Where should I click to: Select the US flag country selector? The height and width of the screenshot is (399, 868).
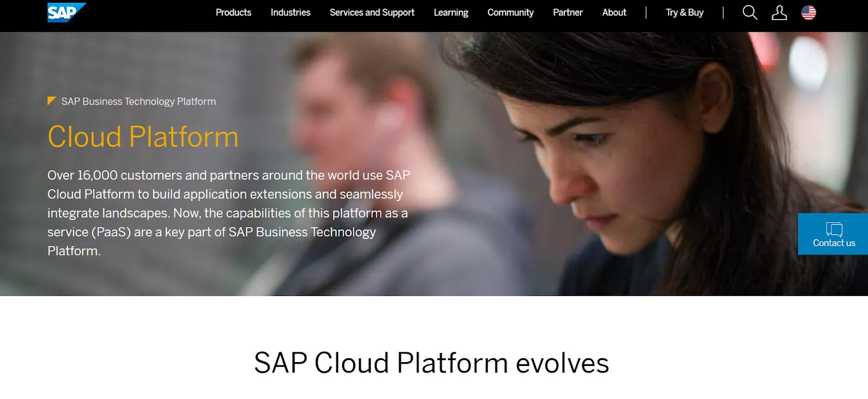[808, 12]
